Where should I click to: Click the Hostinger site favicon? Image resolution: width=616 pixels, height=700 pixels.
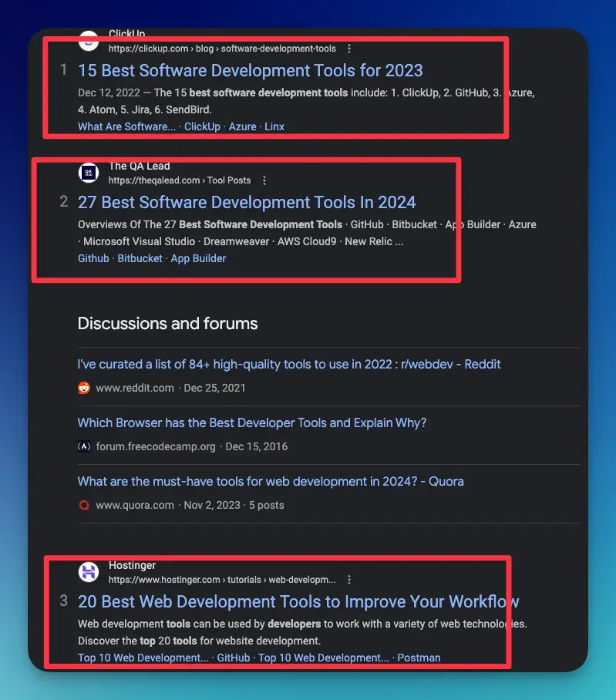pos(89,572)
